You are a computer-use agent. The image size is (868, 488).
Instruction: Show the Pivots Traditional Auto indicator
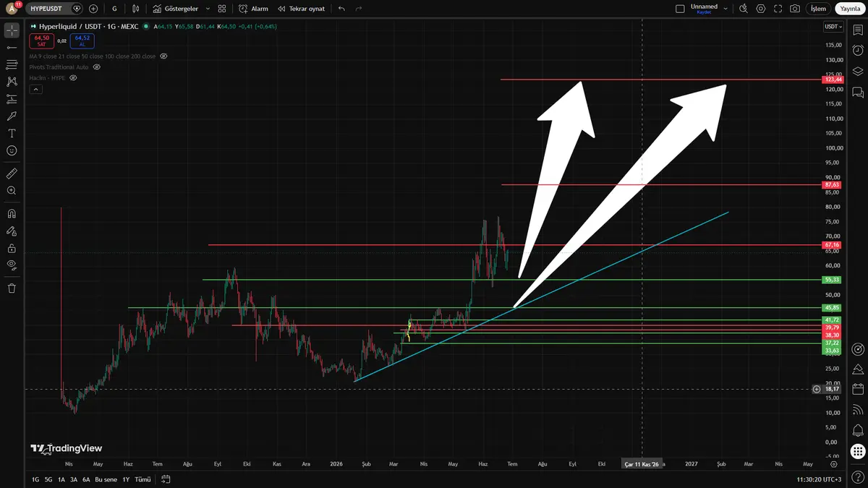(96, 67)
